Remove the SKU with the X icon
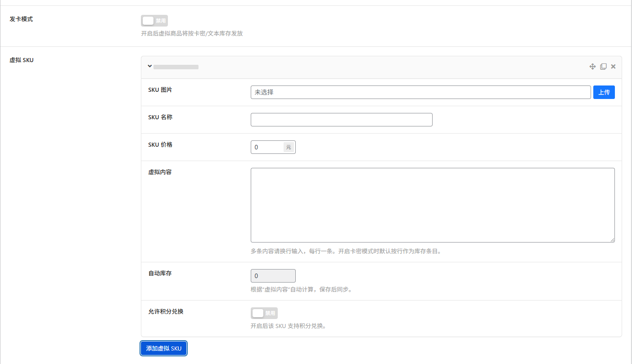The width and height of the screenshot is (632, 364). pos(613,67)
